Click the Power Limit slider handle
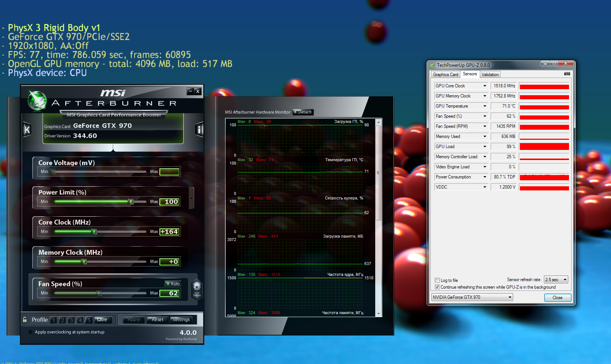 click(131, 202)
